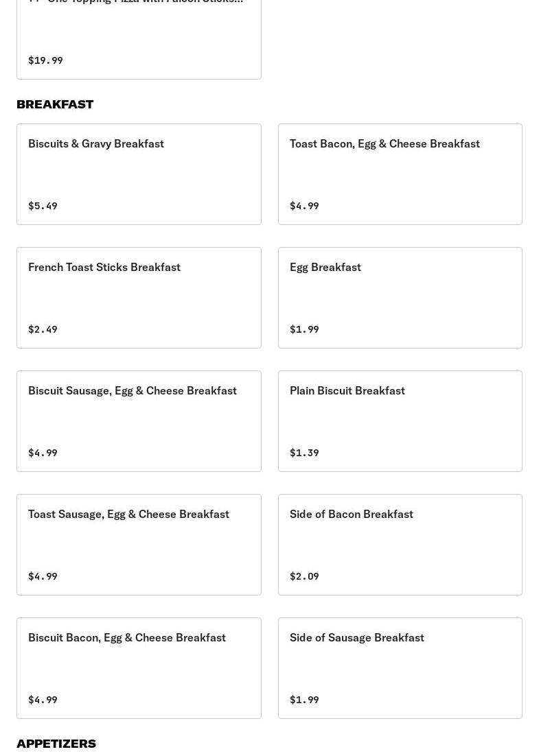The height and width of the screenshot is (756, 539).
Task: Click the $5.49 price label
Action: (43, 206)
